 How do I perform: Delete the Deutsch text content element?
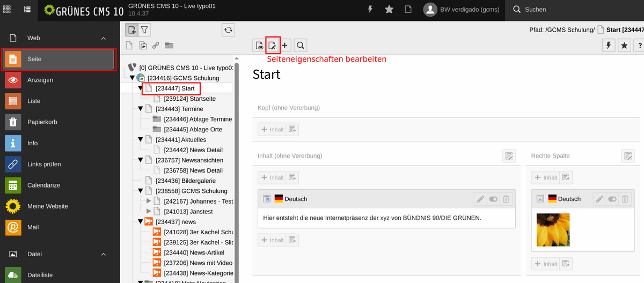[x=506, y=199]
